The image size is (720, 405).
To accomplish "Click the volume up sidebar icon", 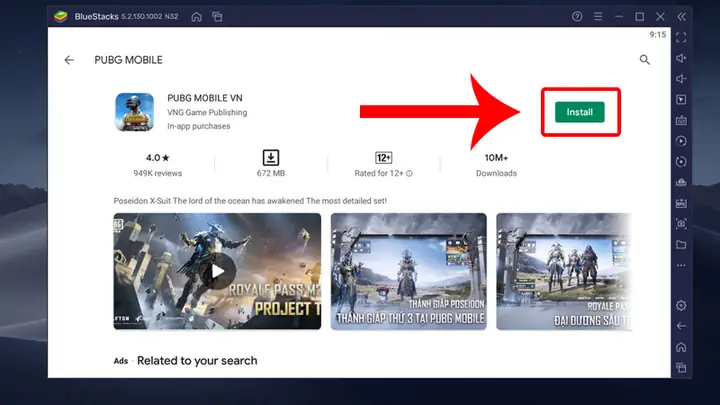I will (x=681, y=58).
